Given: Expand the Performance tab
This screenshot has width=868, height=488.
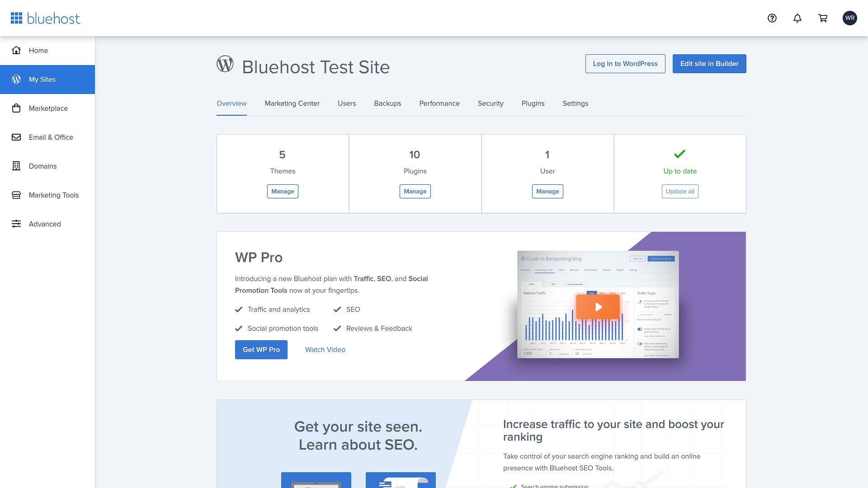Looking at the screenshot, I should point(439,103).
